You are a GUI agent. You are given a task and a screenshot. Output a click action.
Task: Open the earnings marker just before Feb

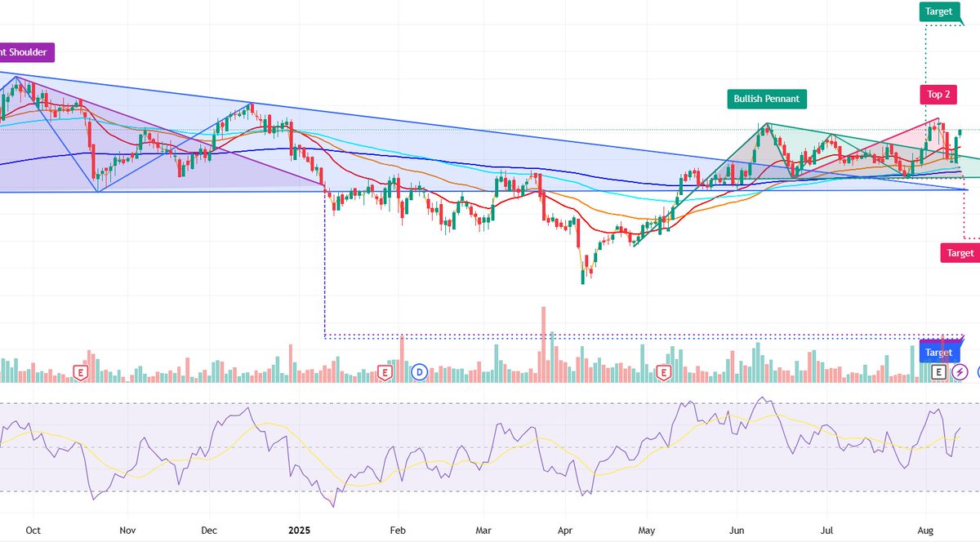[x=385, y=372]
